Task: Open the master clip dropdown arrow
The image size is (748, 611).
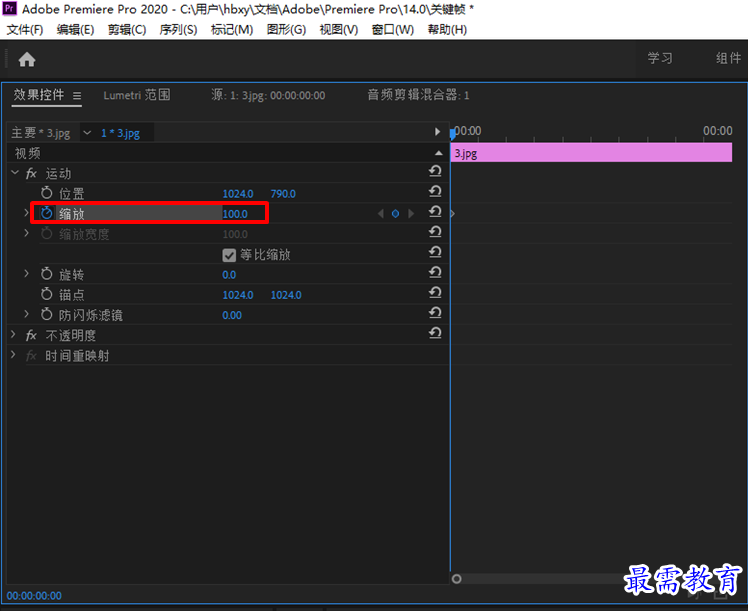Action: [87, 133]
